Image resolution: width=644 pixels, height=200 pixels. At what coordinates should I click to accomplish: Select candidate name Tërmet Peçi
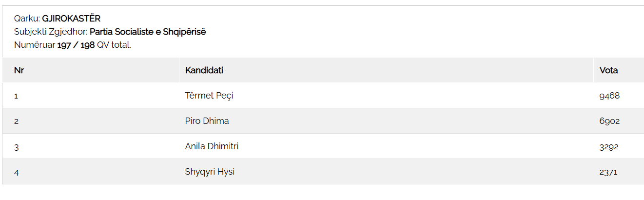pos(209,96)
